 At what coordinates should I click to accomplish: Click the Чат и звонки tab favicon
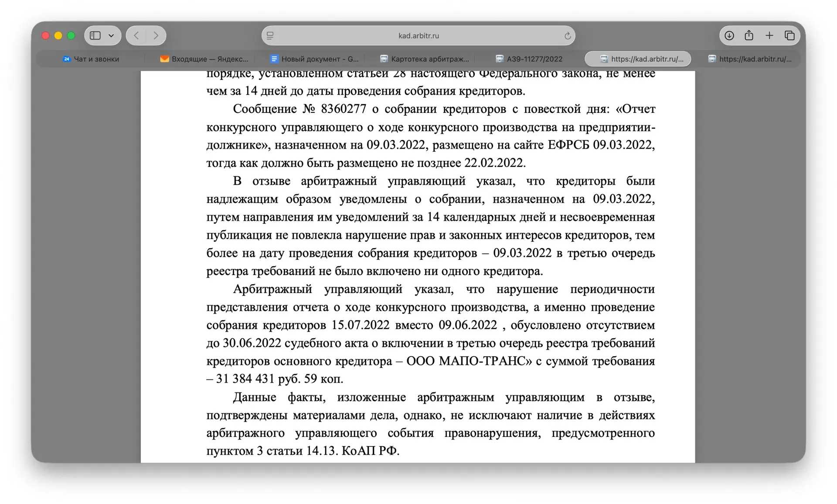[x=66, y=59]
